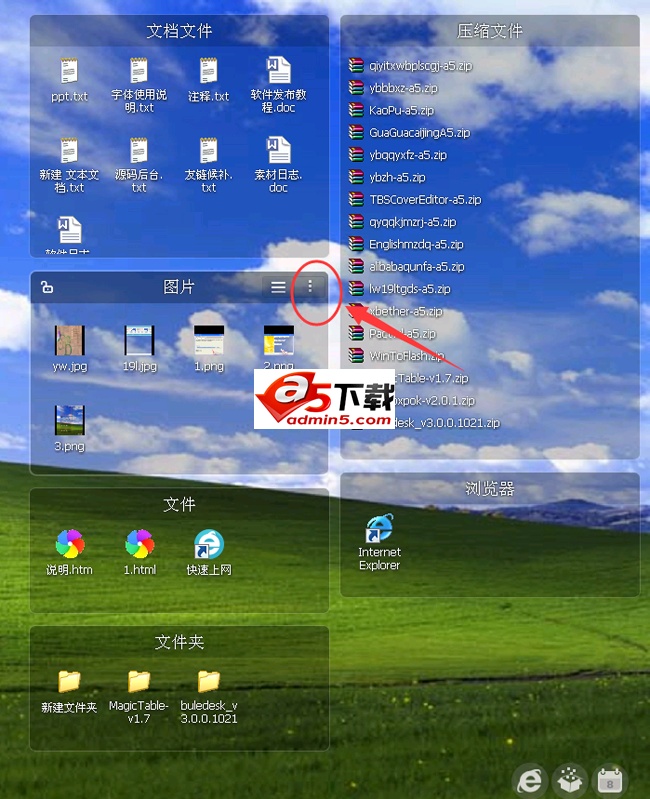650x799 pixels.
Task: Open calendar icon in bottom dock
Action: tap(610, 780)
